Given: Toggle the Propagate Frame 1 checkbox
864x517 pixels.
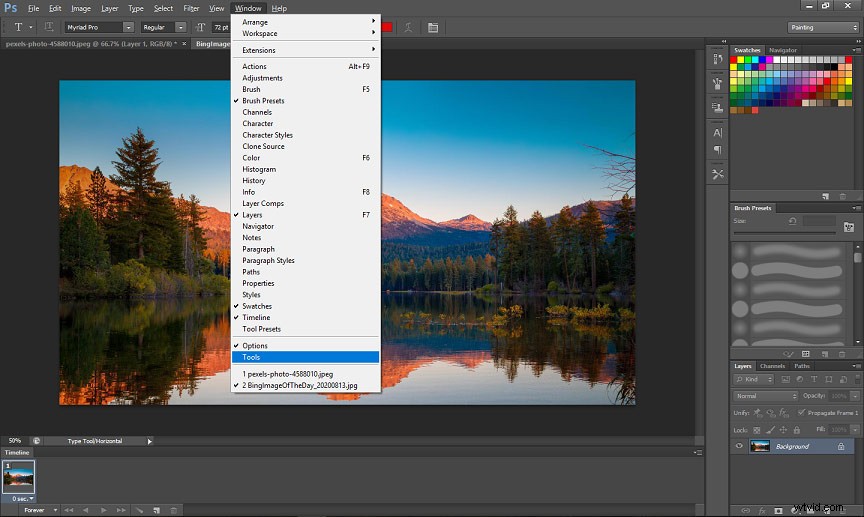Looking at the screenshot, I should 801,412.
